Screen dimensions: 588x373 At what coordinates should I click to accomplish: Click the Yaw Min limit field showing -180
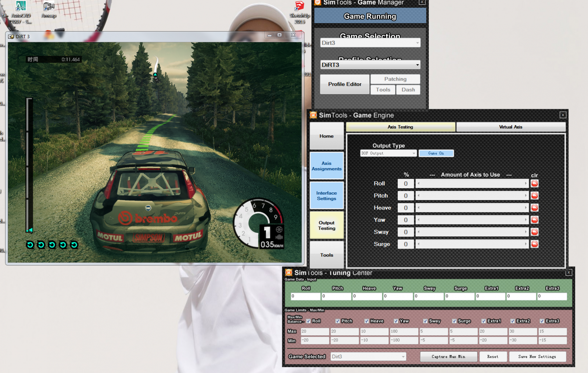404,340
